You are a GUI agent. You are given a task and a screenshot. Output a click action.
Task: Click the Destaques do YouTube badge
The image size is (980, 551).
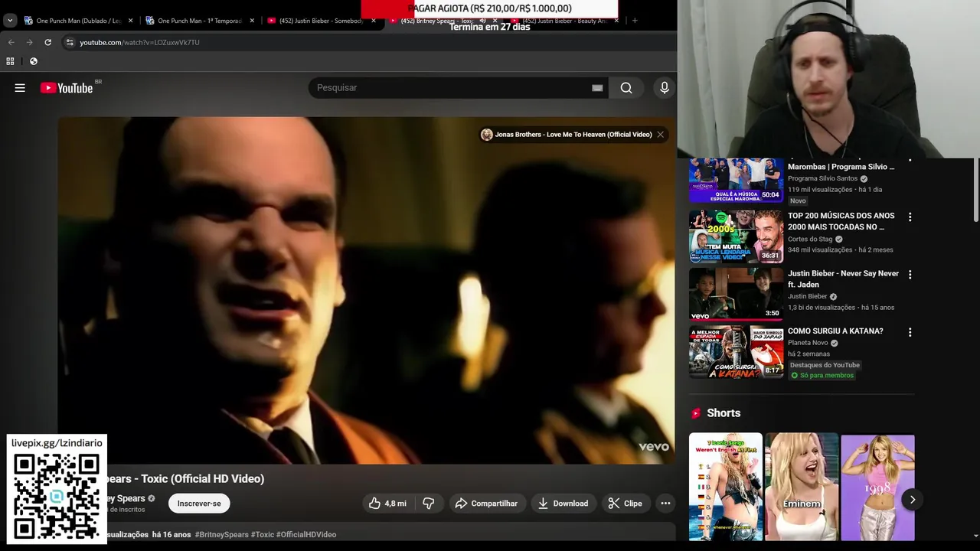[825, 365]
